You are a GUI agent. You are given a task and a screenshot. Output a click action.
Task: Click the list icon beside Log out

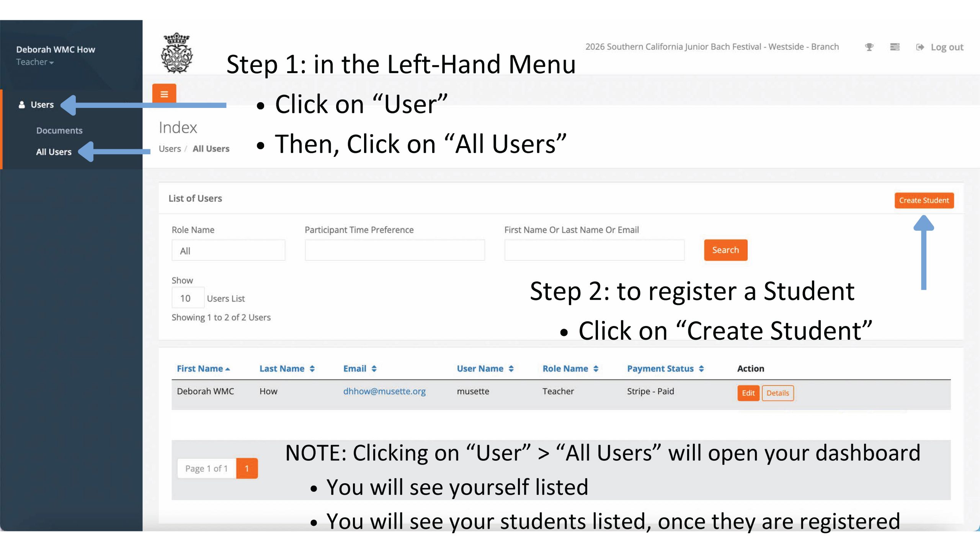coord(895,47)
